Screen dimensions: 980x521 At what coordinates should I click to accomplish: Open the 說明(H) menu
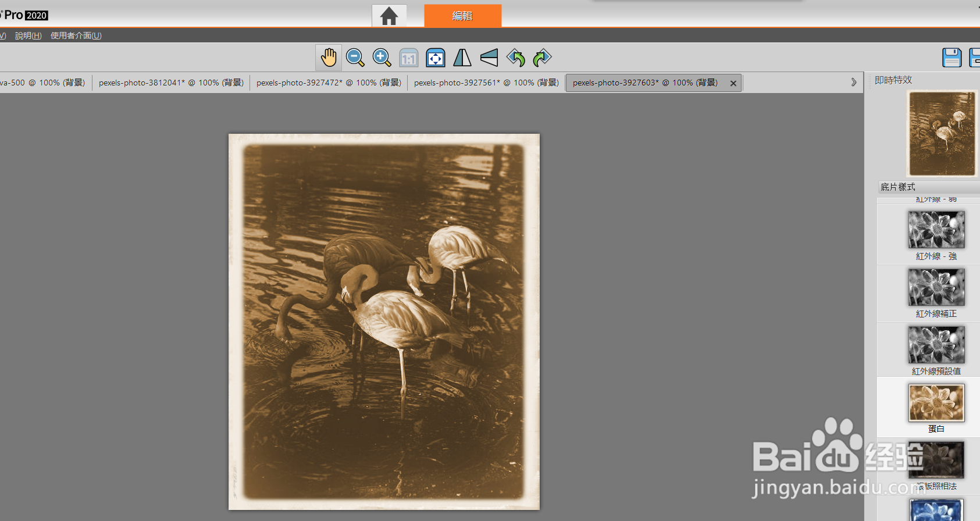click(28, 35)
